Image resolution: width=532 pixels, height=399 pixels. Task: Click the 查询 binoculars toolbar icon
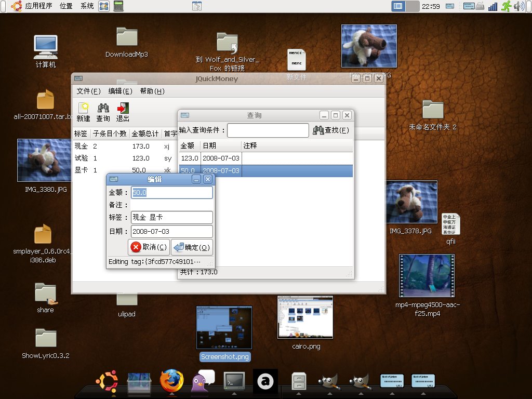[x=103, y=112]
